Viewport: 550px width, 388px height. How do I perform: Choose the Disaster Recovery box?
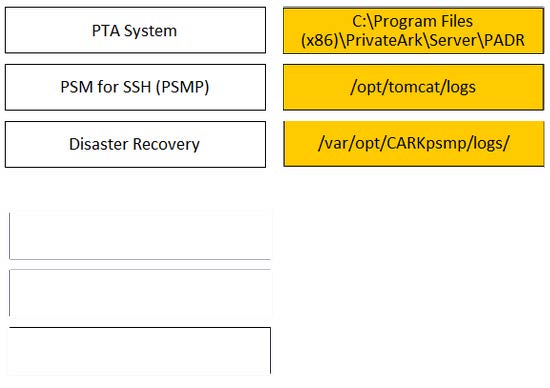[135, 144]
